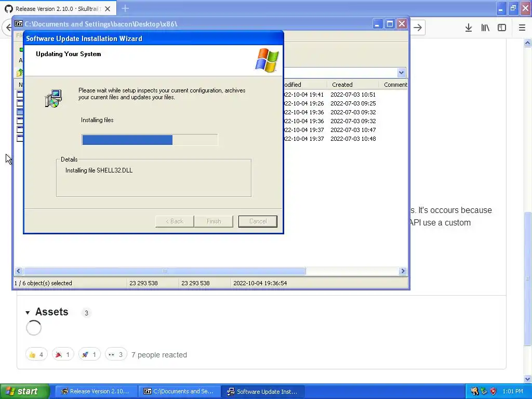532x399 pixels.
Task: Select the created date 2022-07-03 09:25
Action: 353,103
